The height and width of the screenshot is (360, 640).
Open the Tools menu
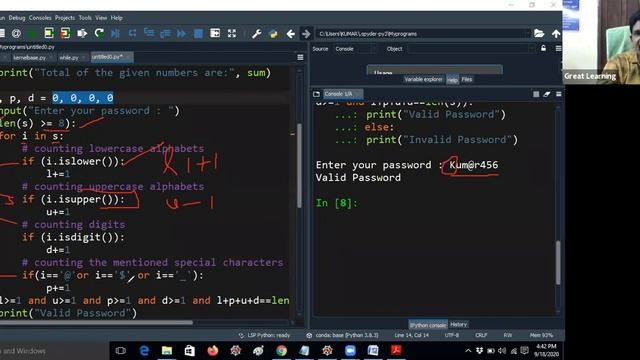[x=85, y=18]
